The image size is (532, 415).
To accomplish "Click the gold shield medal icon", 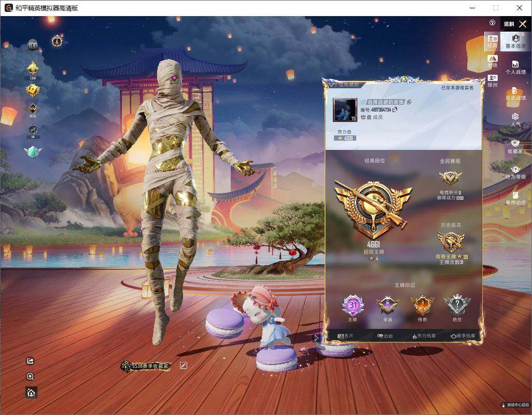I will 33,90.
